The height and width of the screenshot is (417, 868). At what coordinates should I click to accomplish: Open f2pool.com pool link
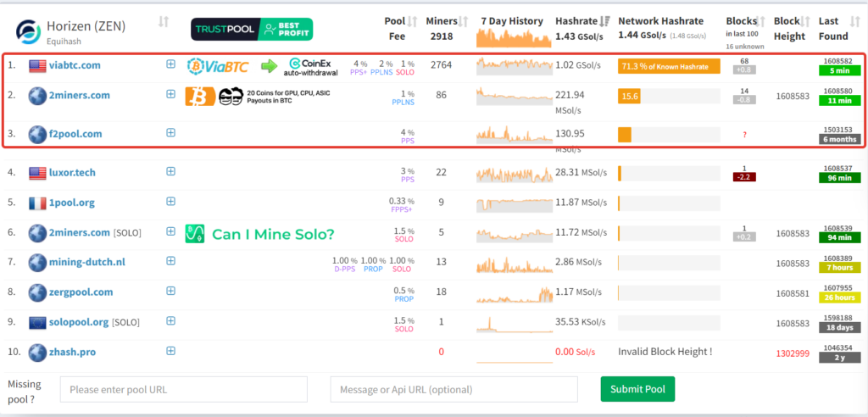click(x=75, y=134)
